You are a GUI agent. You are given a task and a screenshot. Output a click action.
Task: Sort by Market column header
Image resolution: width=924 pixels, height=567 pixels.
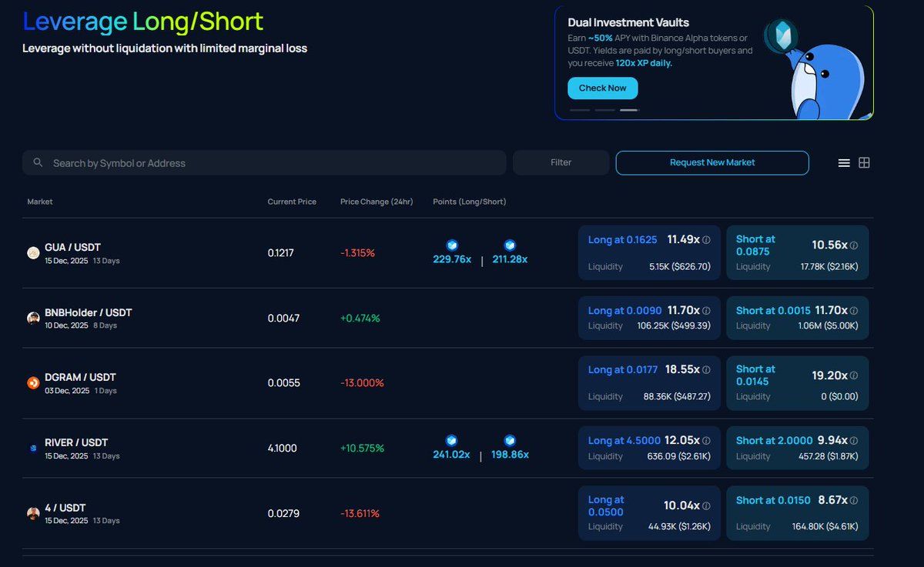pyautogui.click(x=40, y=202)
